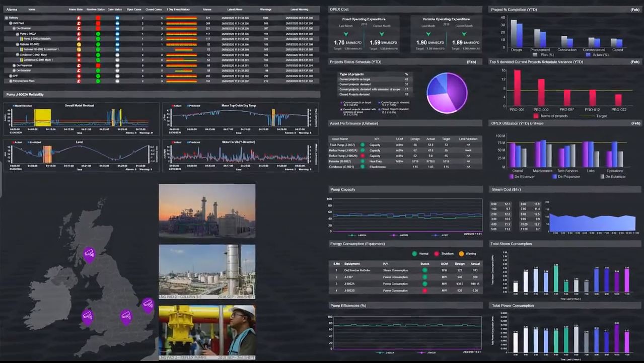Open the case status icon for De-Ethanizer
The width and height of the screenshot is (644, 363).
[117, 28]
